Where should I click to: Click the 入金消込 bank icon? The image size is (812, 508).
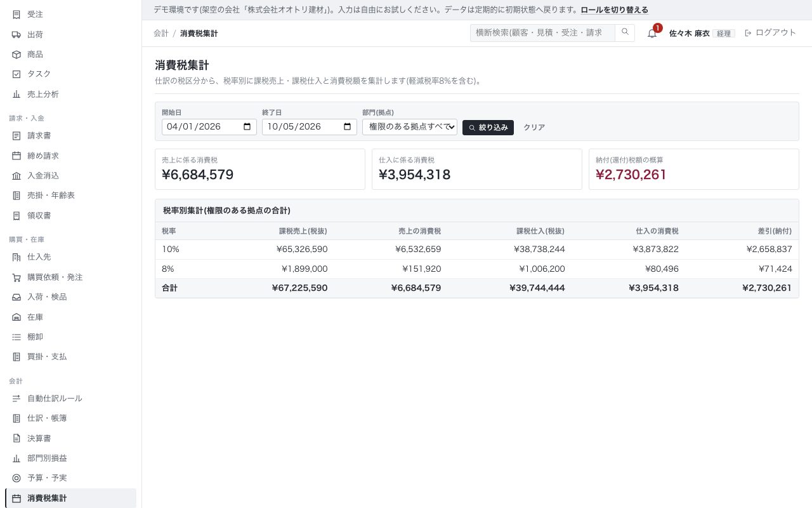pyautogui.click(x=16, y=176)
